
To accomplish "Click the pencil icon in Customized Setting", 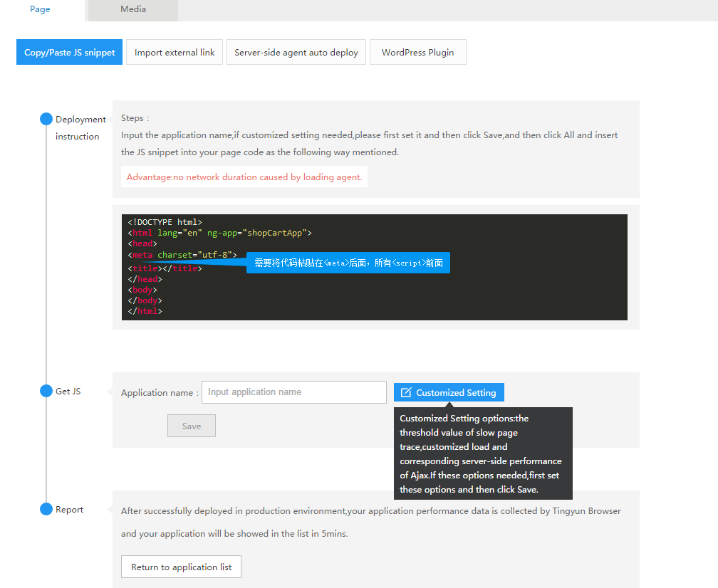I will [406, 392].
